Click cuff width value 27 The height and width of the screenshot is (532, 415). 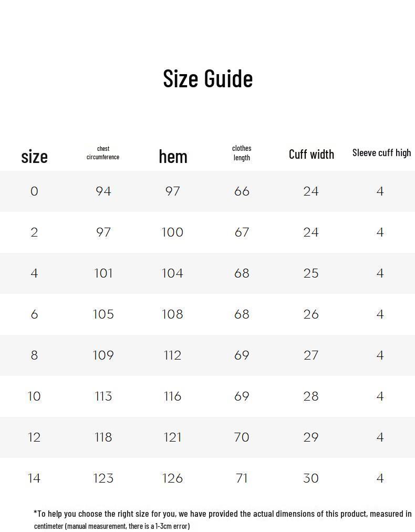(x=311, y=355)
